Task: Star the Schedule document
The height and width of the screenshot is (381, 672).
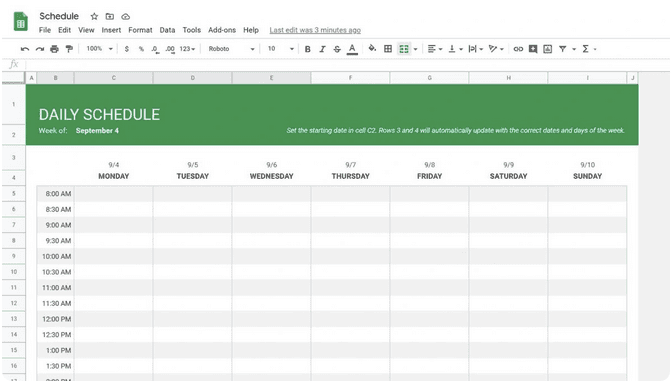Action: [94, 16]
